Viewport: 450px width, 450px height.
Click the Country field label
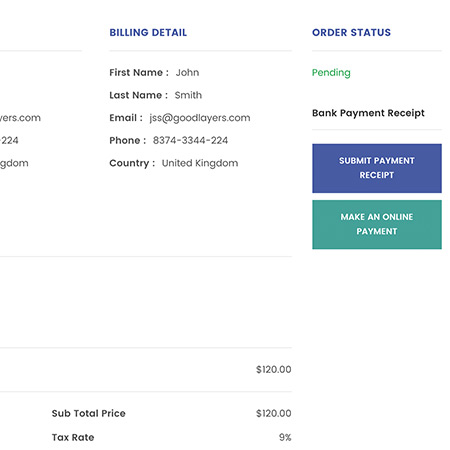132,163
